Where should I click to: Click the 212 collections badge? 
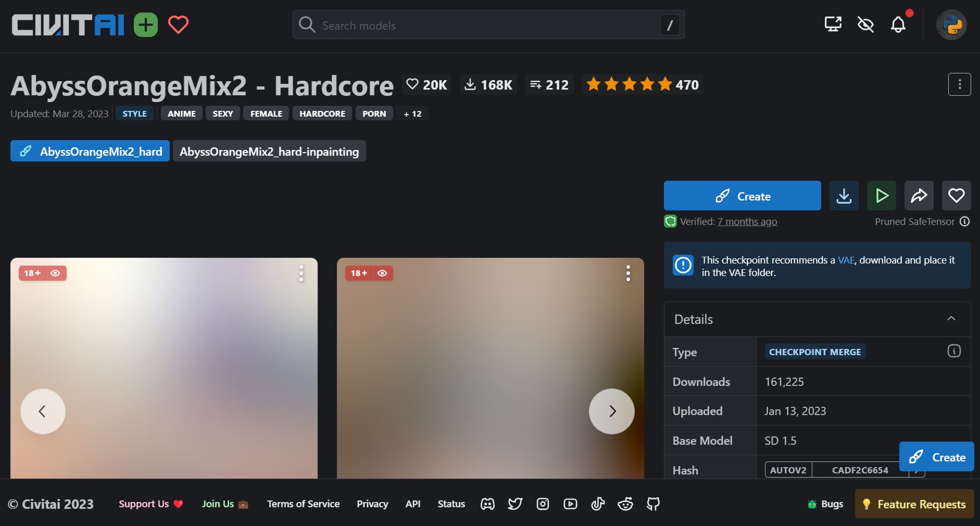549,84
